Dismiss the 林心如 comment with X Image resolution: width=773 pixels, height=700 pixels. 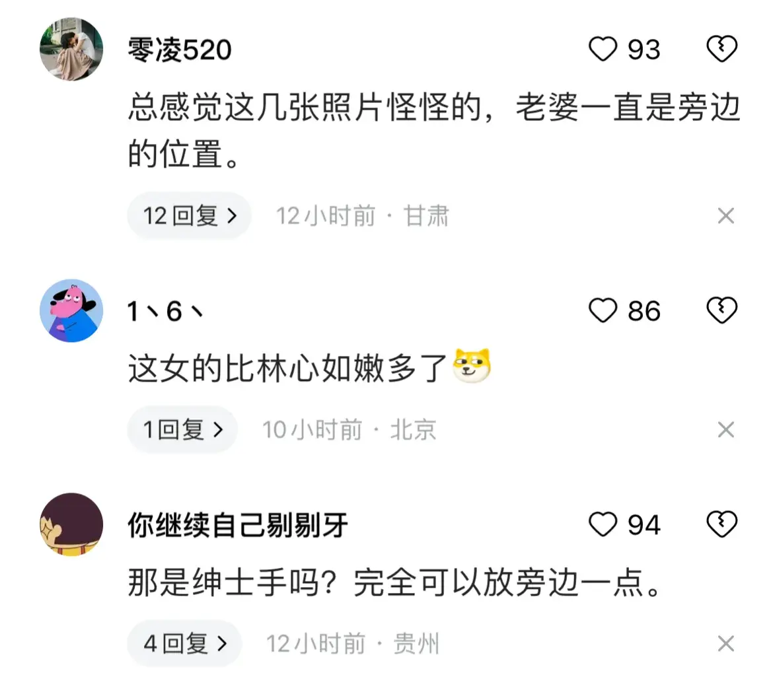725,429
